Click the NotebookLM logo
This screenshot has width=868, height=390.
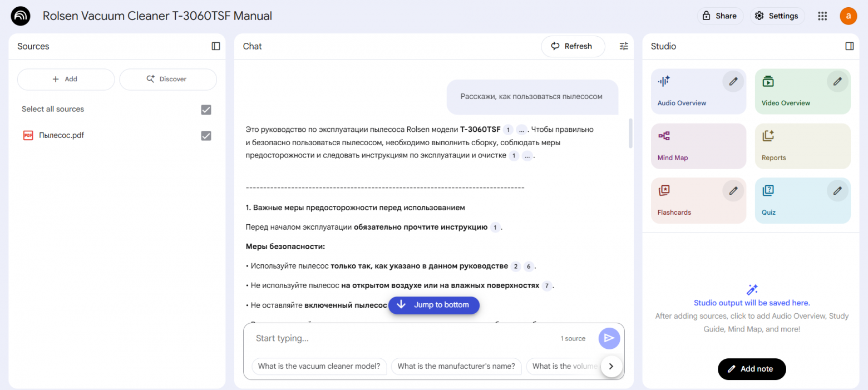[x=20, y=16]
